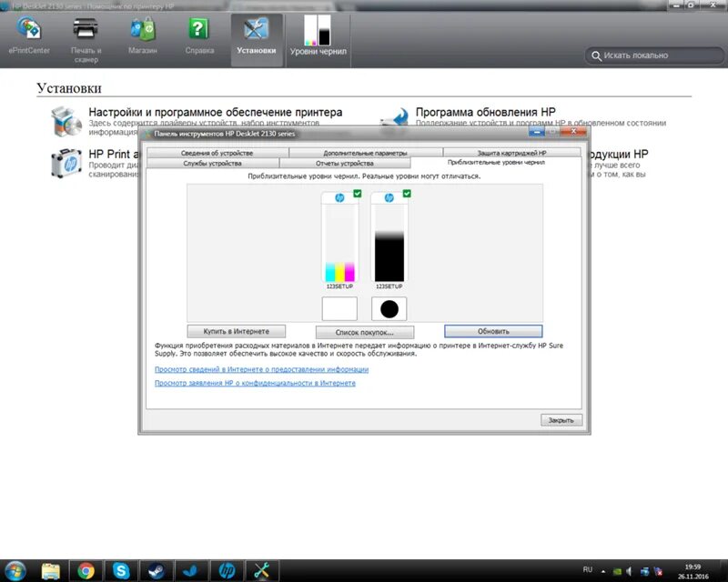Viewport: 728px width, 582px height.
Task: Expand hidden system tray icons
Action: pos(603,571)
